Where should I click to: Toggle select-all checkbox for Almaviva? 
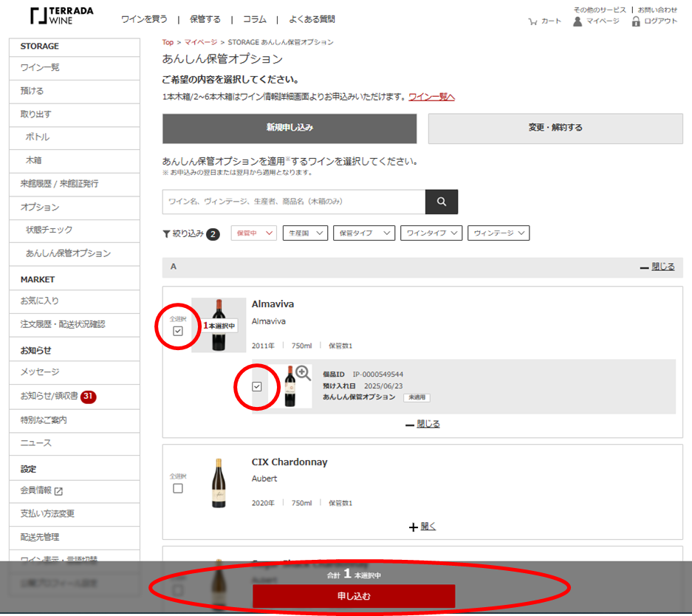pos(178,331)
